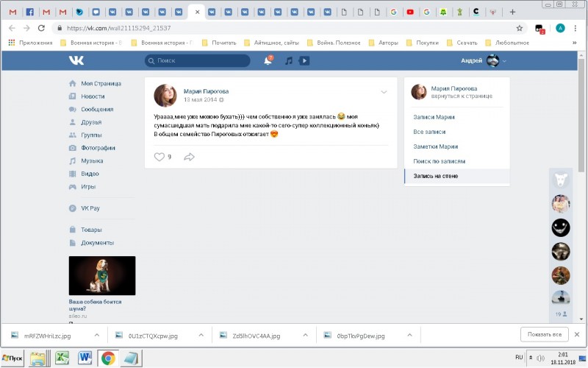Expand post options chevron menu
Viewport: 588px width, 368px height.
[x=384, y=92]
